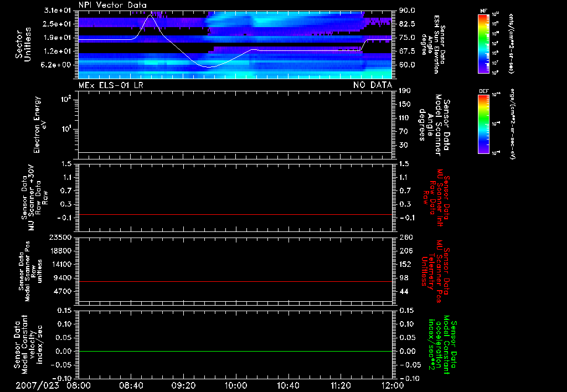Click the 12:00 time axis label

[x=393, y=385]
